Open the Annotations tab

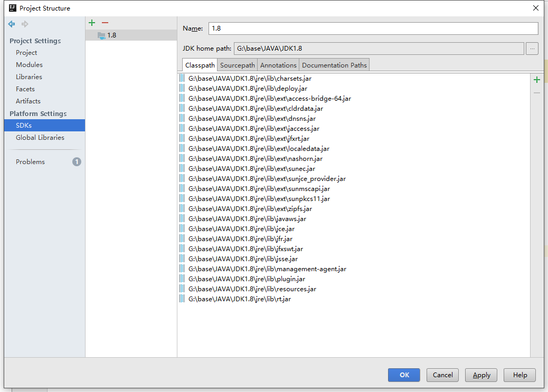click(278, 65)
